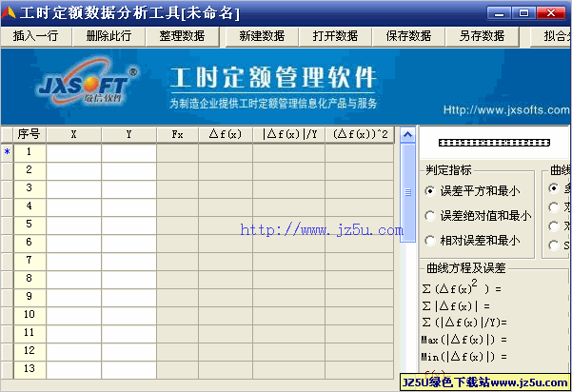Screen dimensions: 572x392
Task: Click the X cell in row 12
Action: (x=73, y=351)
